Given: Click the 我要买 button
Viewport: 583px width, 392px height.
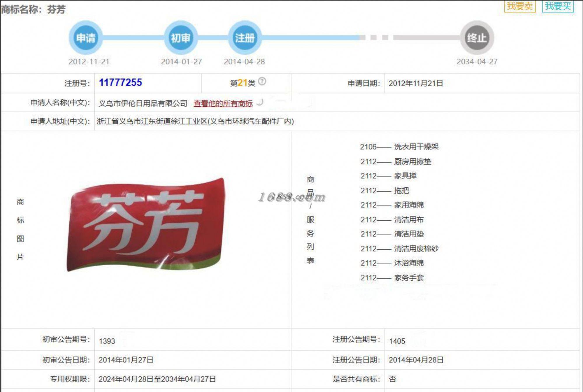Looking at the screenshot, I should (x=558, y=6).
